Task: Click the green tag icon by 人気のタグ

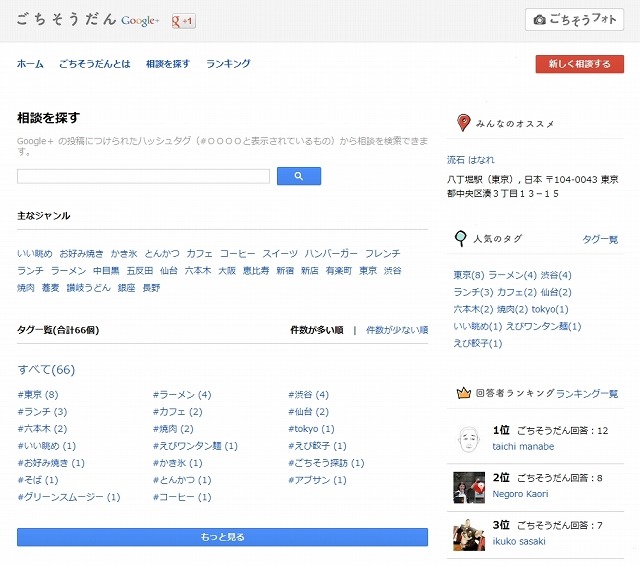Action: [x=460, y=238]
